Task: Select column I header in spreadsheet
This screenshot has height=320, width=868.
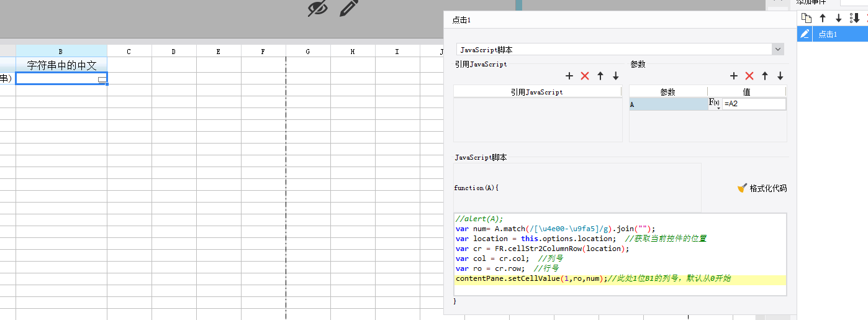Action: click(x=397, y=51)
